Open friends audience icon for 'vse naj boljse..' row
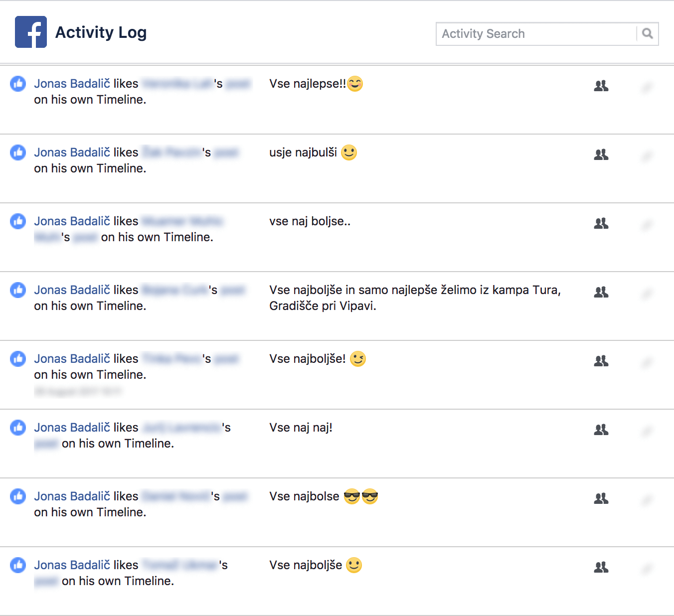The width and height of the screenshot is (674, 616). pyautogui.click(x=601, y=223)
